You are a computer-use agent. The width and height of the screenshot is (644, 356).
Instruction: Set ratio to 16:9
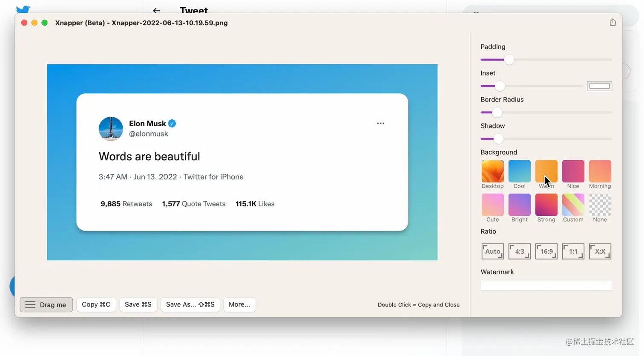point(546,251)
